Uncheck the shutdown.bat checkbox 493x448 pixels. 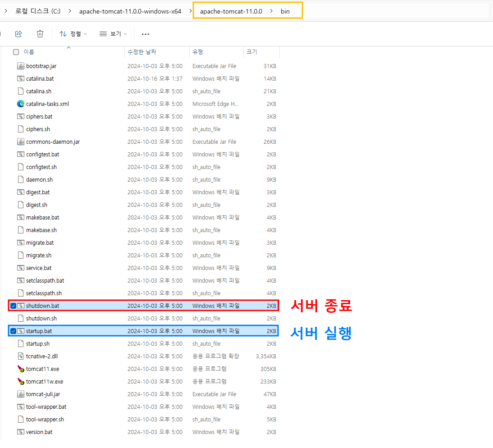coord(13,306)
